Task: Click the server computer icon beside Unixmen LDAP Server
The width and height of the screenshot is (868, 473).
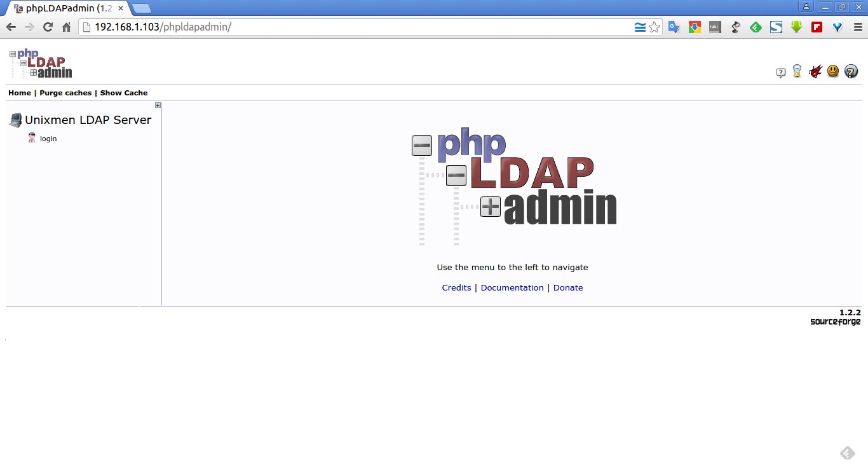Action: [15, 120]
